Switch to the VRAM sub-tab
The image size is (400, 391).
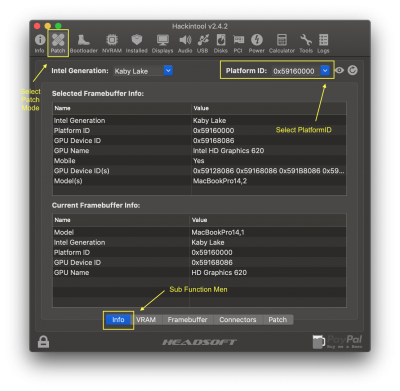pos(146,320)
